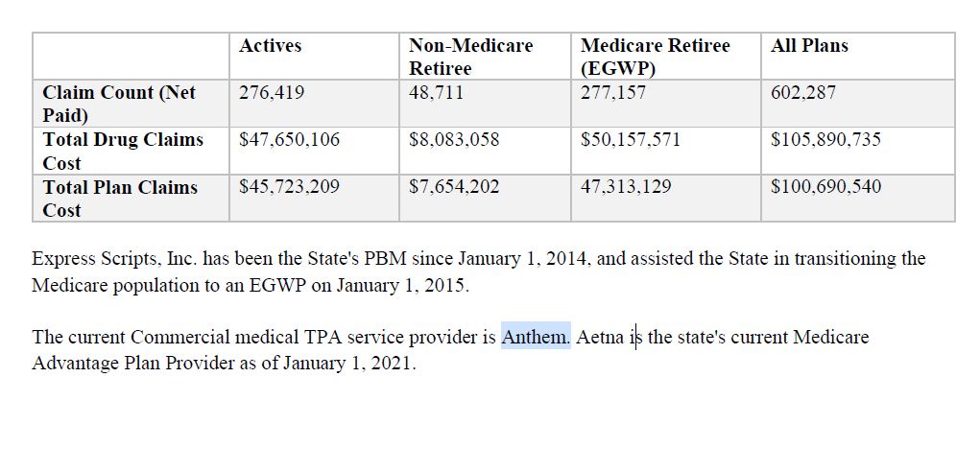Viewport: 980px width, 472px height.
Task: Click the Actives column header cell
Action: click(271, 46)
